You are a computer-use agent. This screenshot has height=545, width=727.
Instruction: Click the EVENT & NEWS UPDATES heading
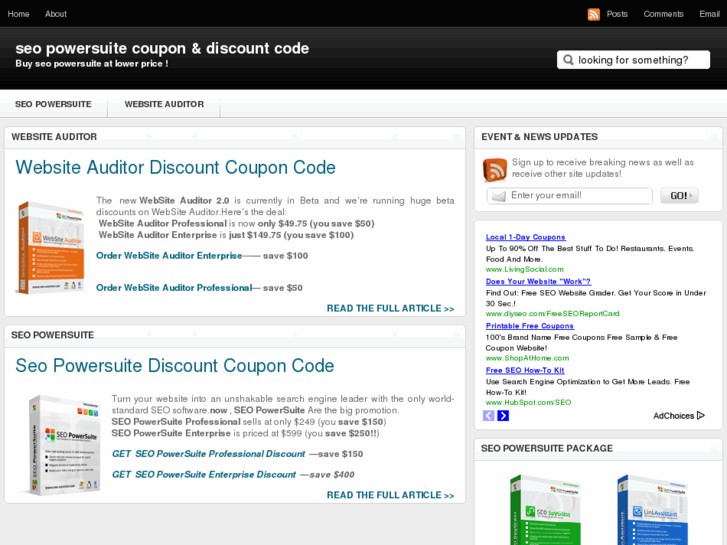[539, 137]
